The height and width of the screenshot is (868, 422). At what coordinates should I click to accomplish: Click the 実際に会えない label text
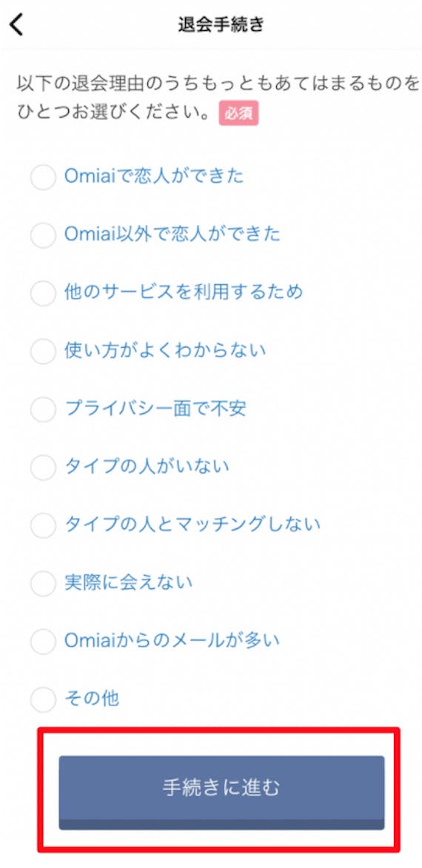coord(129,582)
